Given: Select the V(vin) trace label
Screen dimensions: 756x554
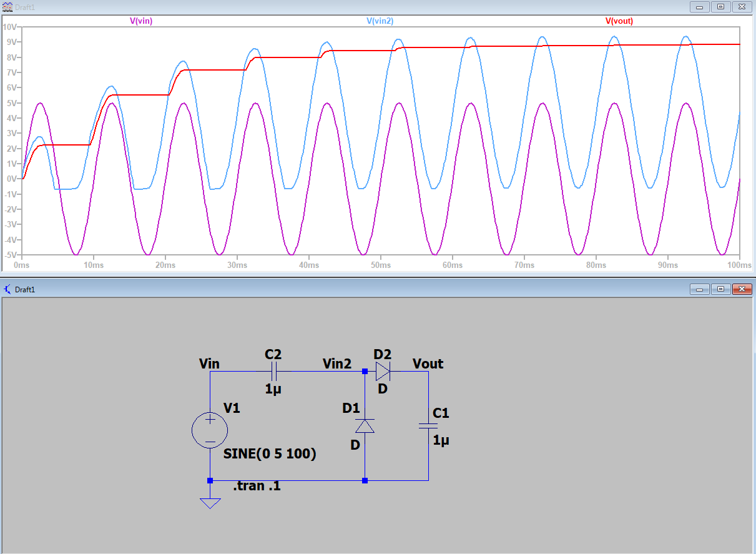Looking at the screenshot, I should pyautogui.click(x=141, y=21).
